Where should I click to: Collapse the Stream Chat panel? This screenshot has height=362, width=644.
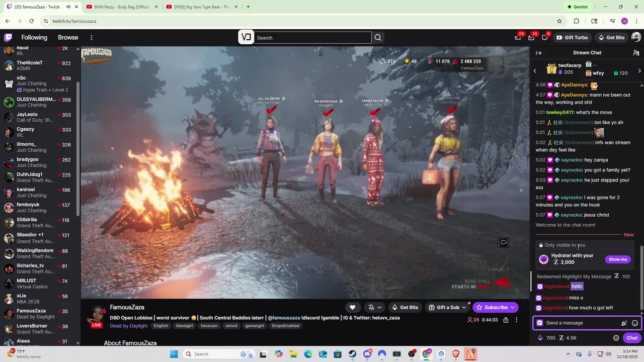(538, 53)
